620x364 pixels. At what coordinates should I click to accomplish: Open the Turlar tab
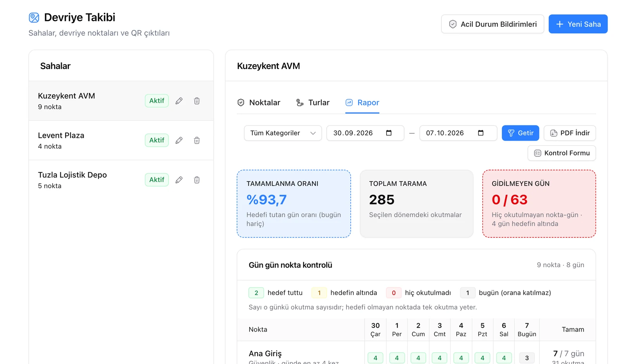pyautogui.click(x=313, y=103)
